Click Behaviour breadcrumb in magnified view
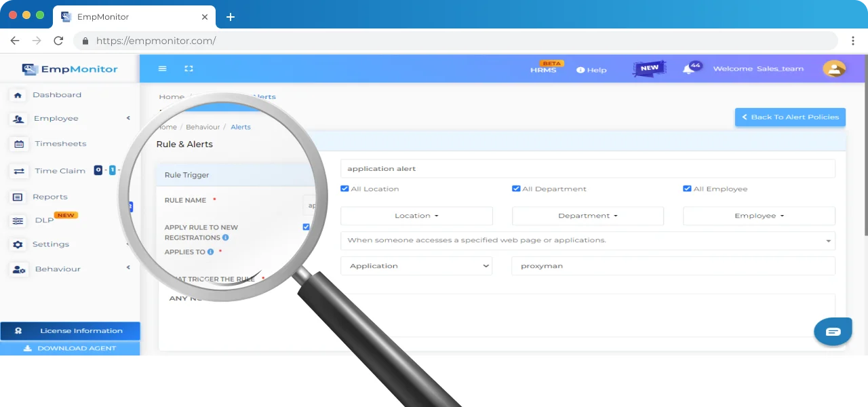This screenshot has height=407, width=868. [203, 127]
